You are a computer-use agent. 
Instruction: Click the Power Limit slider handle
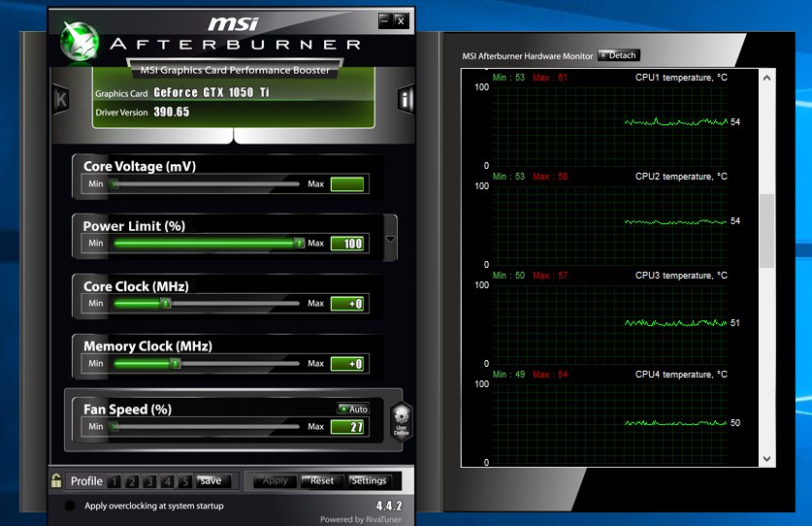300,243
